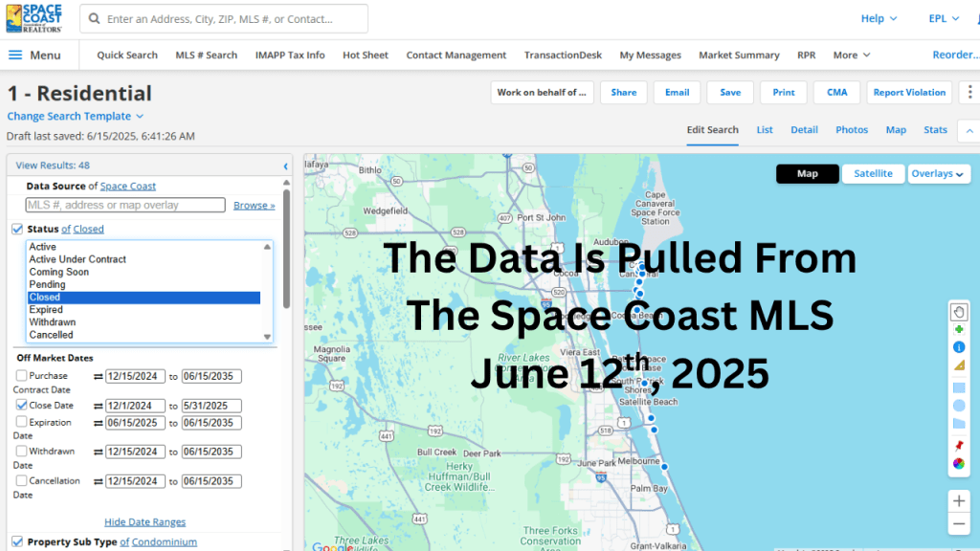Uncheck the Close Date checkbox
Viewport: 980px width, 551px height.
24,404
